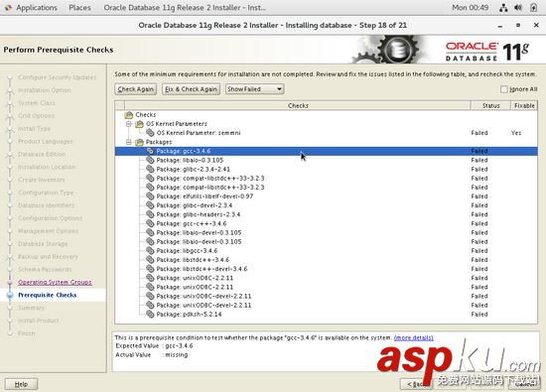Viewport: 546px width, 392px height.
Task: Collapse the Packages tree node
Action: point(129,142)
